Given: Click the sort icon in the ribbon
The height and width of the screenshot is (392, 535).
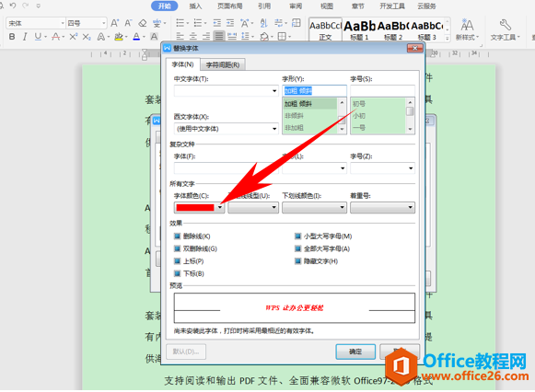Looking at the screenshot, I should [x=263, y=23].
